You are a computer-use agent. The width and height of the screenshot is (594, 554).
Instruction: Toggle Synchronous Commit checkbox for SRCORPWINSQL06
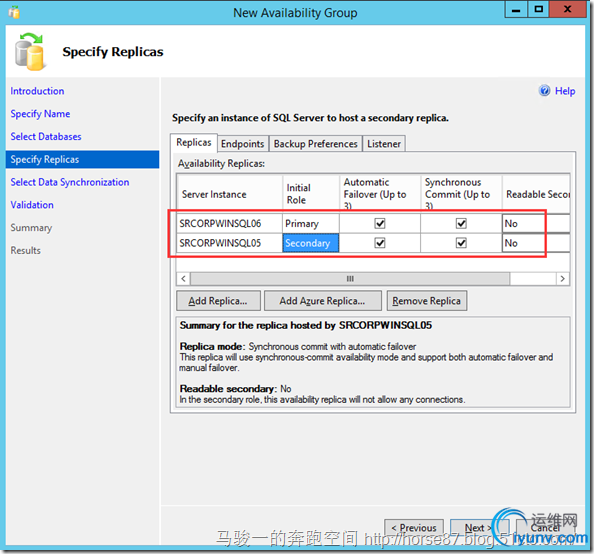(x=461, y=224)
